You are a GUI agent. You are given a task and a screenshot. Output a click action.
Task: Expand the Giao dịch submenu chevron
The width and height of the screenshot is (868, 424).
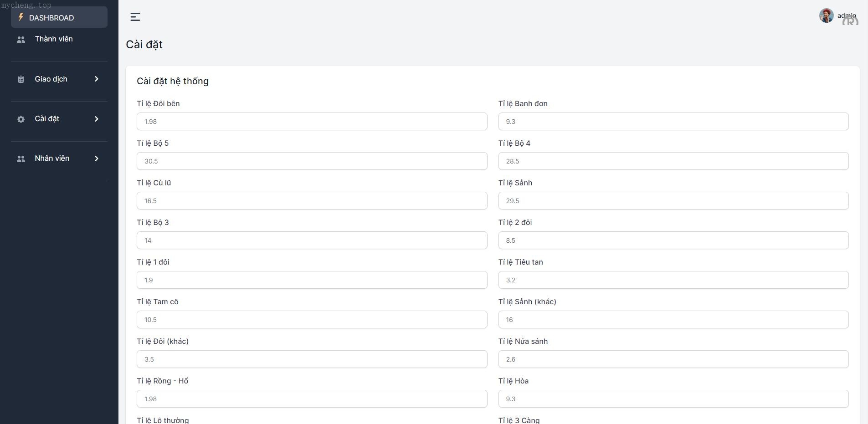click(96, 79)
